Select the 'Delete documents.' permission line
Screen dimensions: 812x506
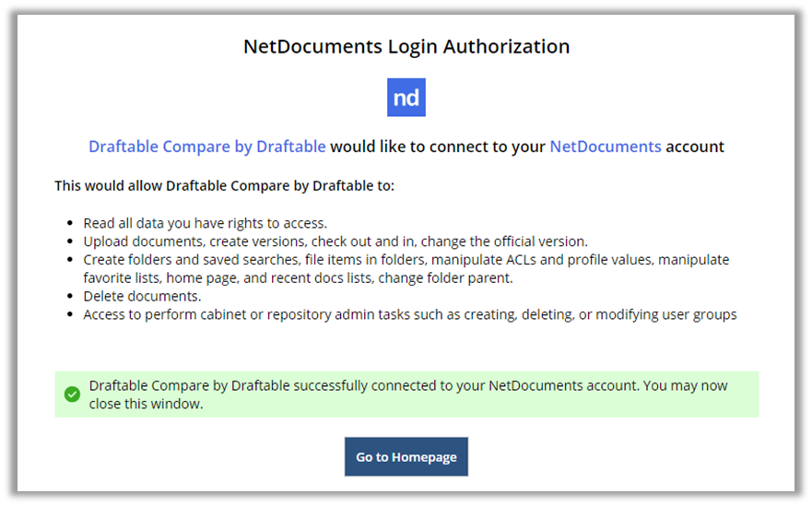pyautogui.click(x=142, y=296)
